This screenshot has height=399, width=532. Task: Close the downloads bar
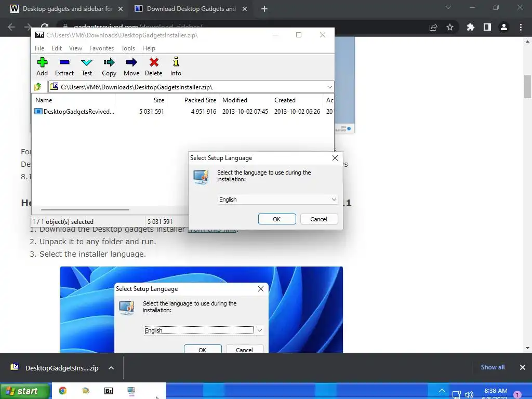click(523, 367)
